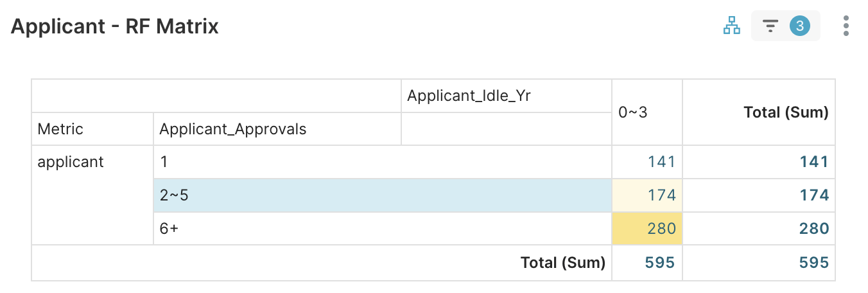This screenshot has width=868, height=293.
Task: Select the 6+ row label
Action: [x=169, y=229]
